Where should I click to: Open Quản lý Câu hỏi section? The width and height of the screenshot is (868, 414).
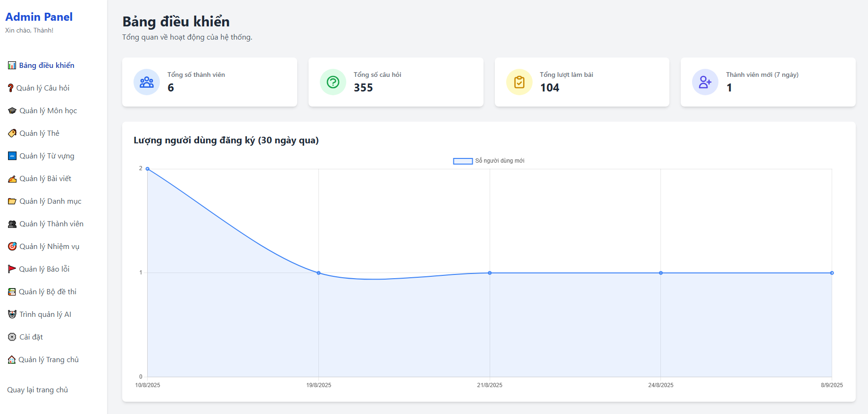click(42, 88)
